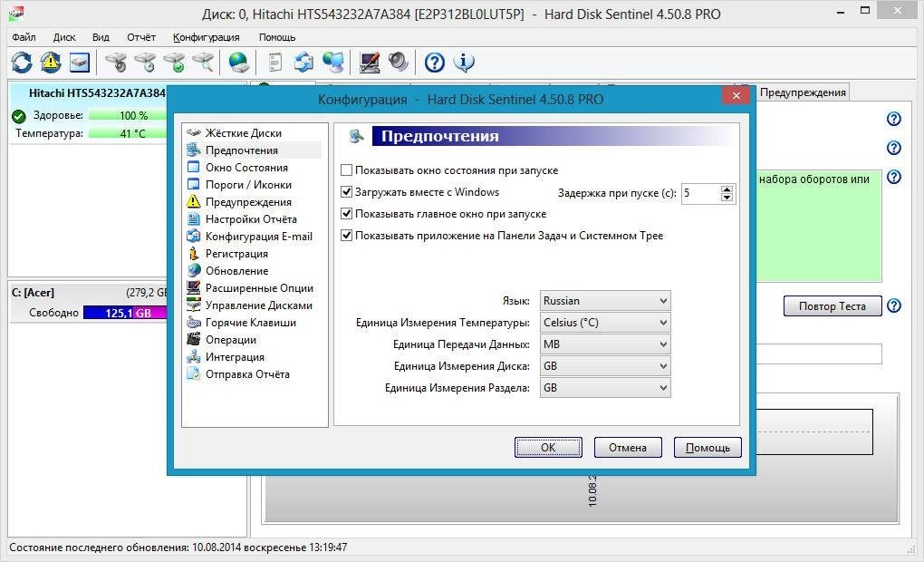Screen dimensions: 924x562
Task: Click the configuration monitor with pen icon
Action: [x=370, y=62]
